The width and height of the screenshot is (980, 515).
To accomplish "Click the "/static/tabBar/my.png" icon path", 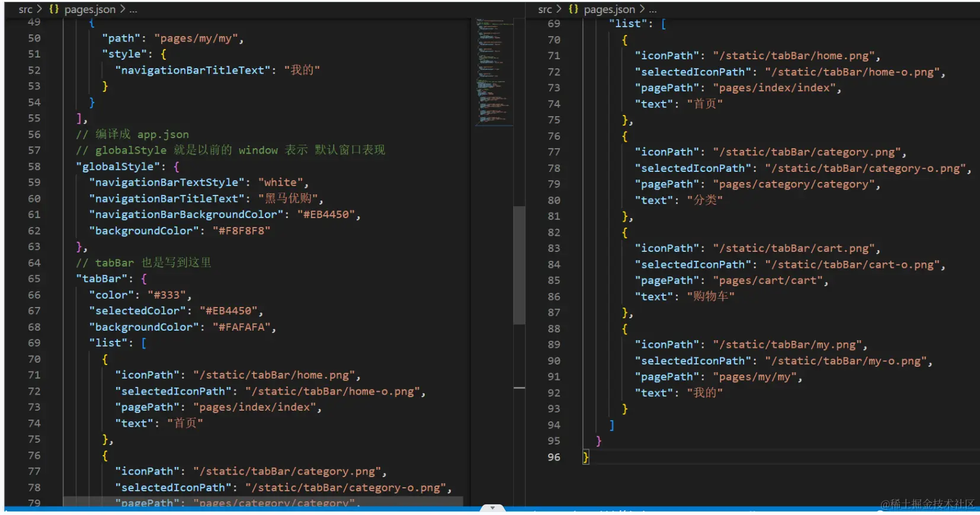I will coord(787,345).
